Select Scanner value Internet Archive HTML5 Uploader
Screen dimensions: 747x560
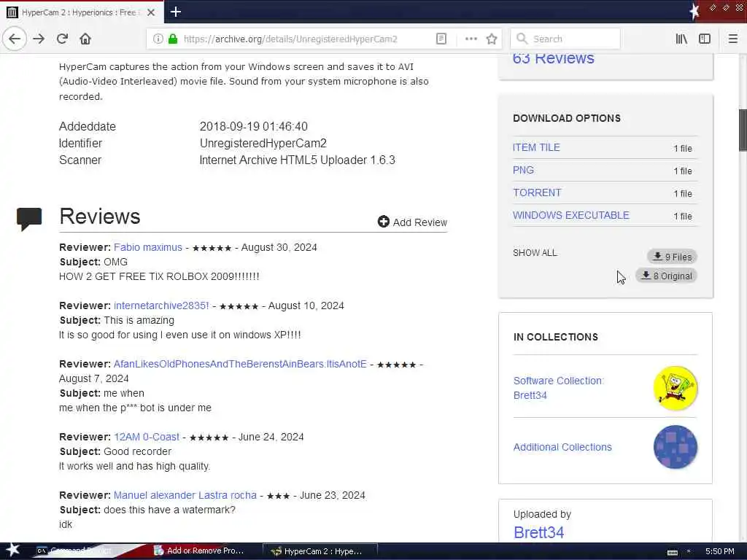coord(298,160)
